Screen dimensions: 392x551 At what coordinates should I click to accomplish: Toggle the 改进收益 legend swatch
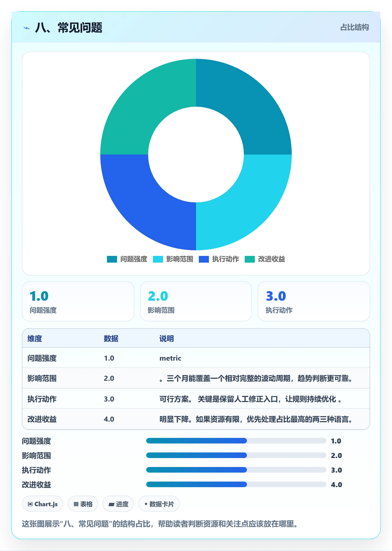pyautogui.click(x=250, y=259)
